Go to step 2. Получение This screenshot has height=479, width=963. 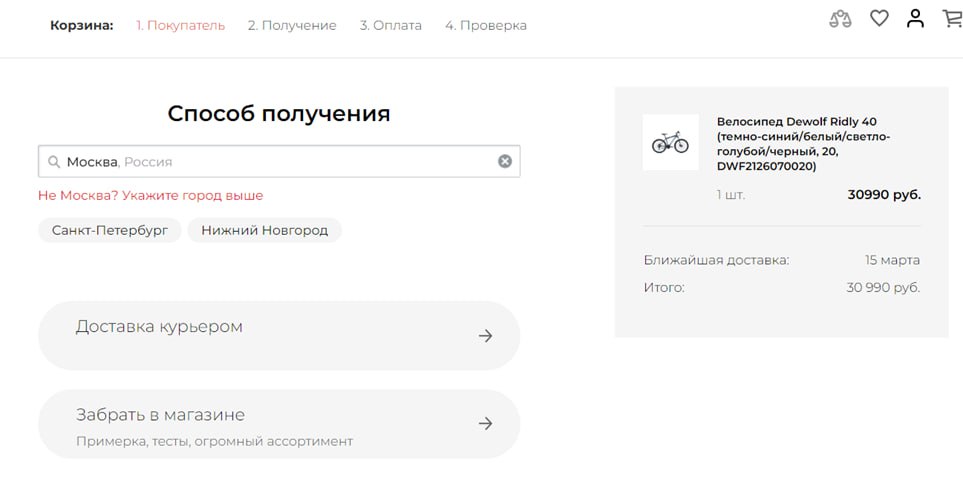pyautogui.click(x=292, y=26)
